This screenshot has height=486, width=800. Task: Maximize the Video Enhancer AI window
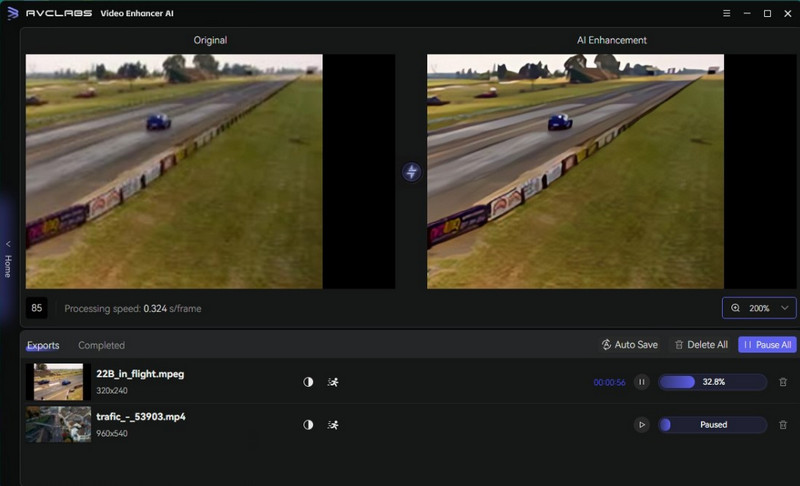point(767,13)
